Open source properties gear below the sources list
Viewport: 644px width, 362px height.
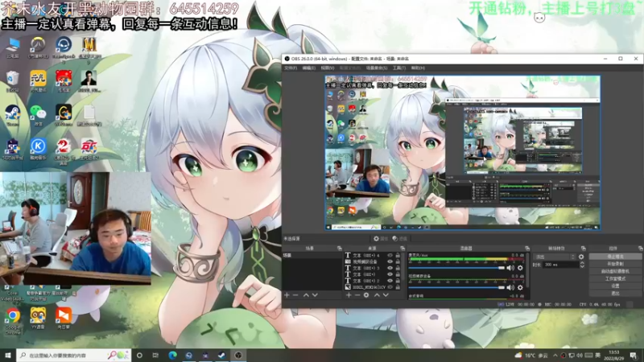[x=366, y=295]
